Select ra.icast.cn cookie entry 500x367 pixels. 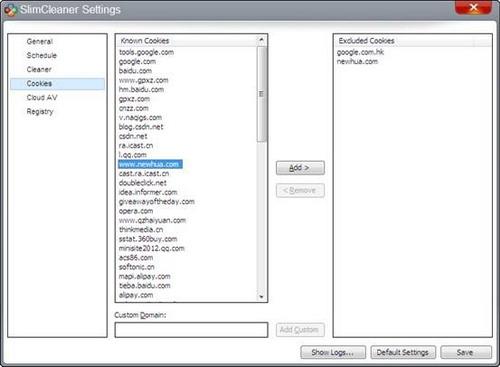tap(136, 145)
